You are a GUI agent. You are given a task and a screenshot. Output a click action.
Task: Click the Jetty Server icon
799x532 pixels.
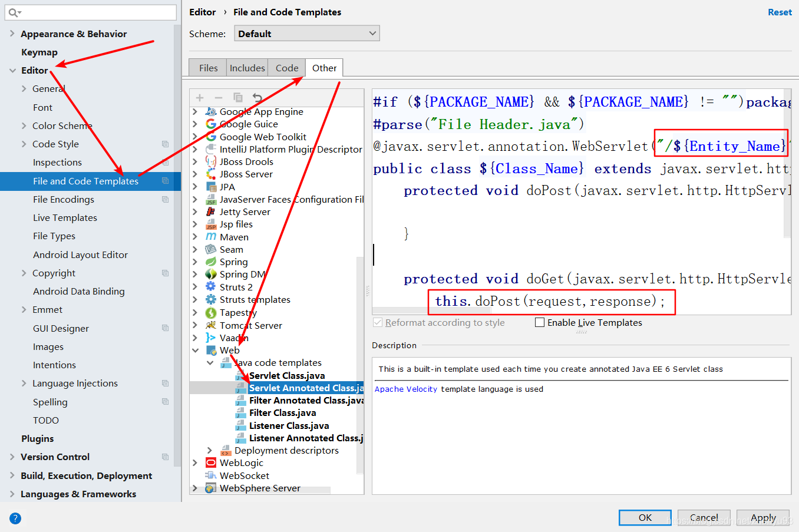[211, 212]
